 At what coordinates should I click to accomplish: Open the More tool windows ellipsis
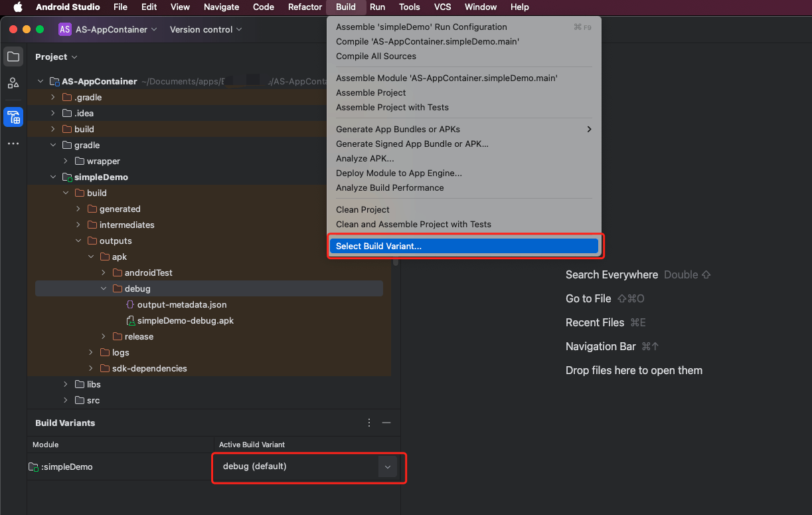tap(13, 144)
